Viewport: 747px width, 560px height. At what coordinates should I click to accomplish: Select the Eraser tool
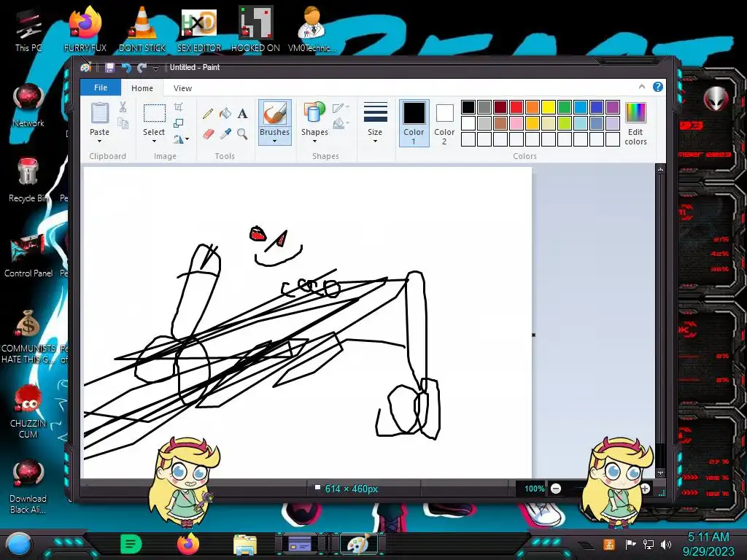click(x=208, y=134)
